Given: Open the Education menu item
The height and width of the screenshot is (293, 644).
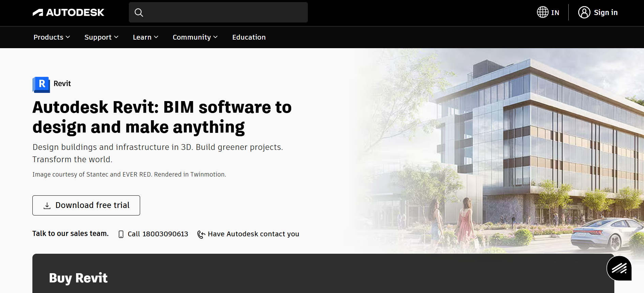Looking at the screenshot, I should pyautogui.click(x=249, y=37).
